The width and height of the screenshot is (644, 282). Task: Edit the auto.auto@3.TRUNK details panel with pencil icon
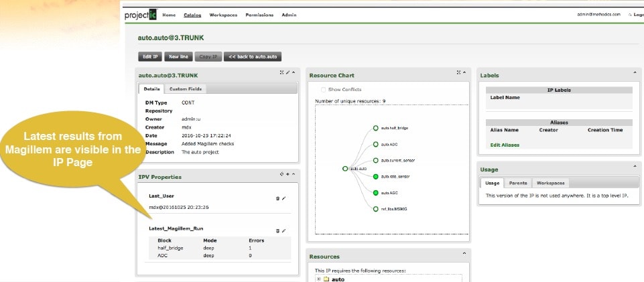287,72
